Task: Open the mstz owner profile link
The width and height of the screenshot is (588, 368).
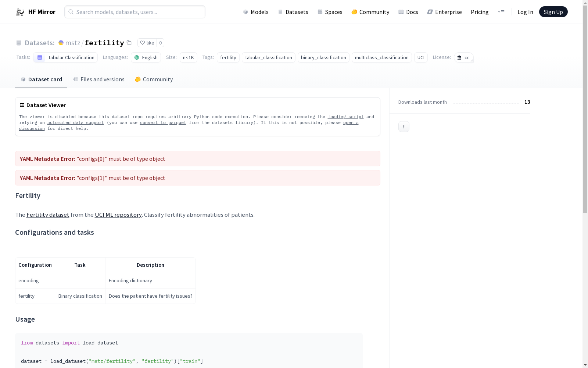Action: click(x=73, y=43)
